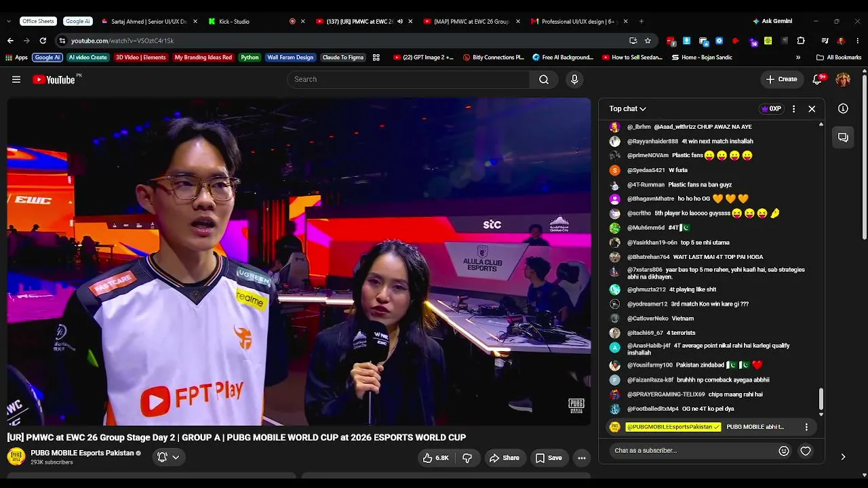The height and width of the screenshot is (488, 868).
Task: View site information for youtube.com
Action: (x=62, y=41)
